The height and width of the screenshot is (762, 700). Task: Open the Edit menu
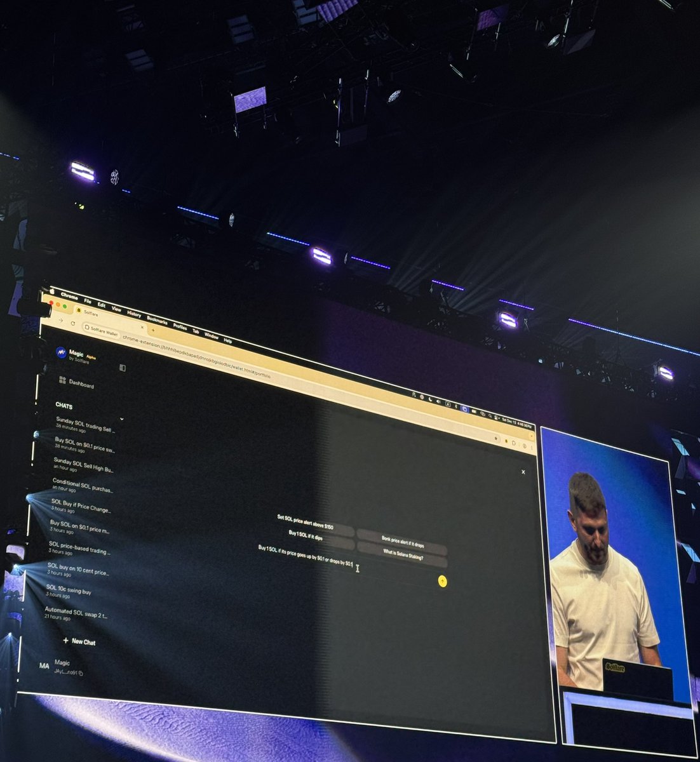(x=102, y=305)
